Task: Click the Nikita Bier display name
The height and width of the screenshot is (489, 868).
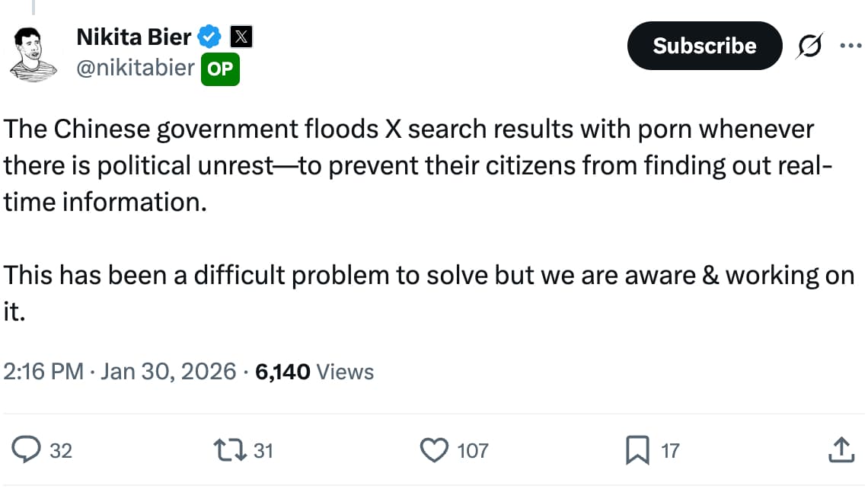Action: [x=134, y=36]
